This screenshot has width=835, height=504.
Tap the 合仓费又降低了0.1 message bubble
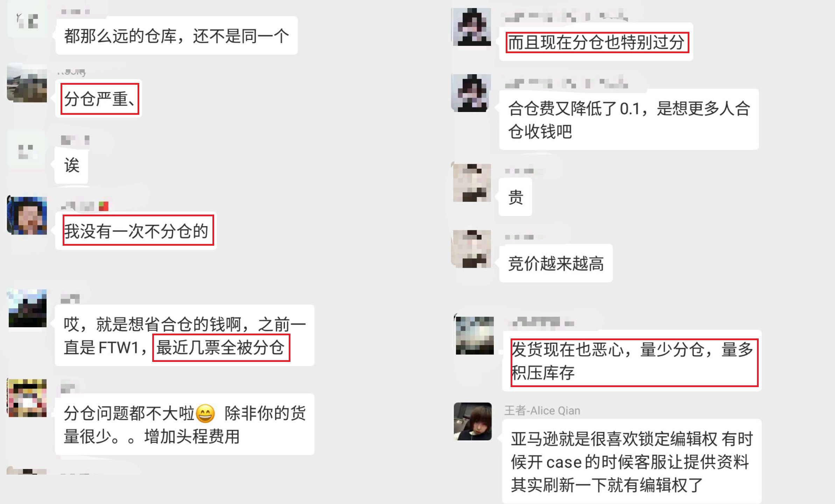[x=629, y=120]
